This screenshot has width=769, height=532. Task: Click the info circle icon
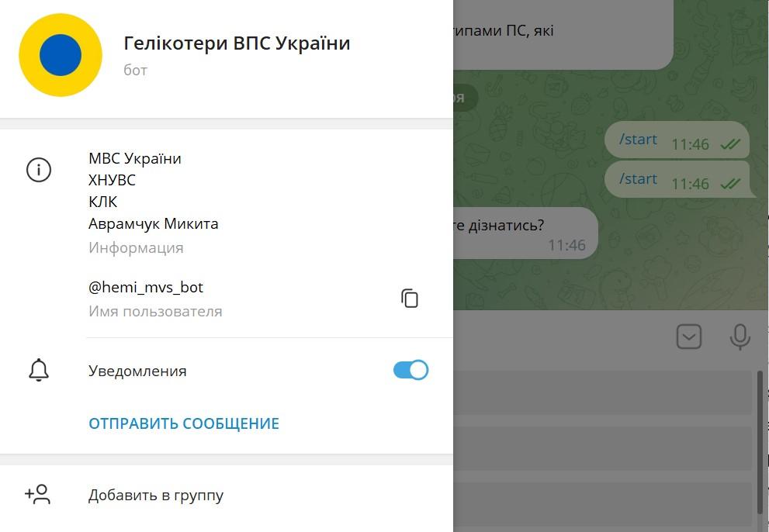coord(39,170)
